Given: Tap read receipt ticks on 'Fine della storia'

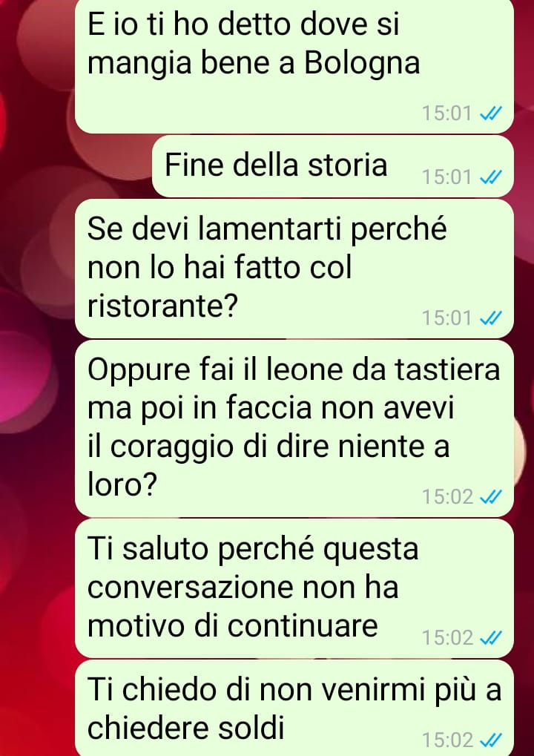Looking at the screenshot, I should pos(491,177).
